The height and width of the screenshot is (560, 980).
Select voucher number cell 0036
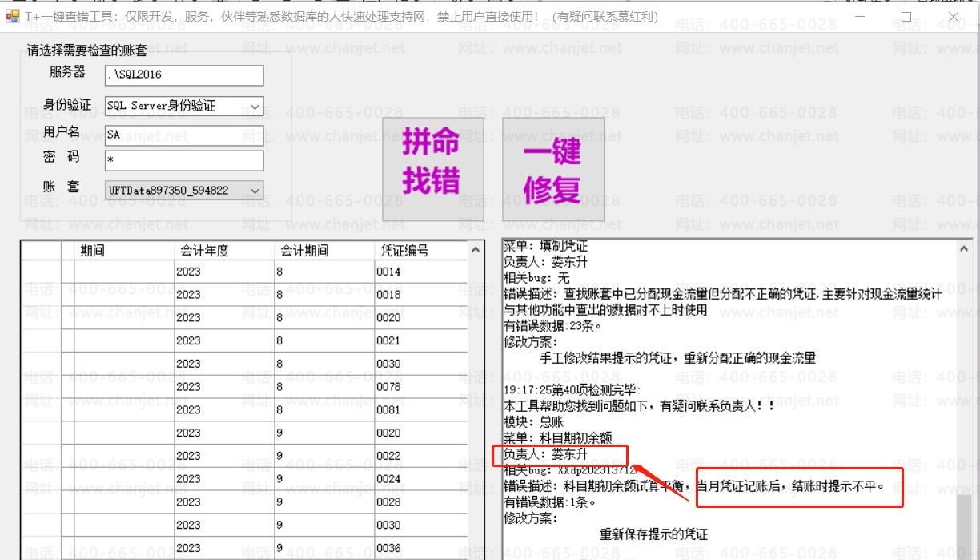point(420,548)
